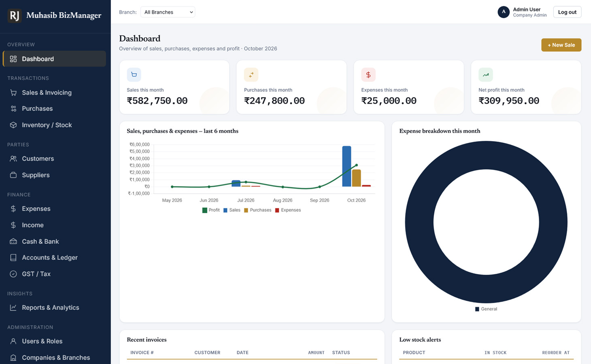
Task: Click the INVOICE # column header
Action: pyautogui.click(x=142, y=353)
